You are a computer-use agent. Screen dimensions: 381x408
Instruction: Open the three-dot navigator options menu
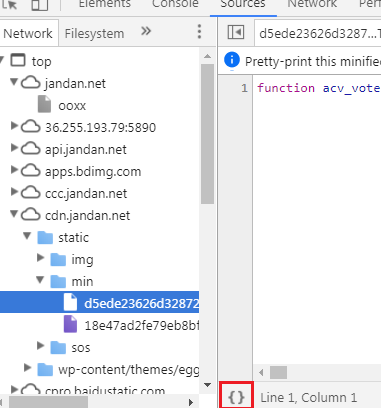click(199, 32)
